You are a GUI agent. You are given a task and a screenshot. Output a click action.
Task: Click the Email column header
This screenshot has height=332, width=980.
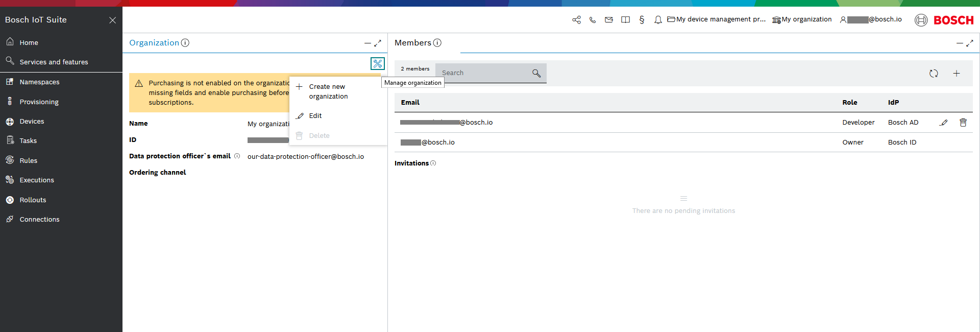tap(410, 103)
